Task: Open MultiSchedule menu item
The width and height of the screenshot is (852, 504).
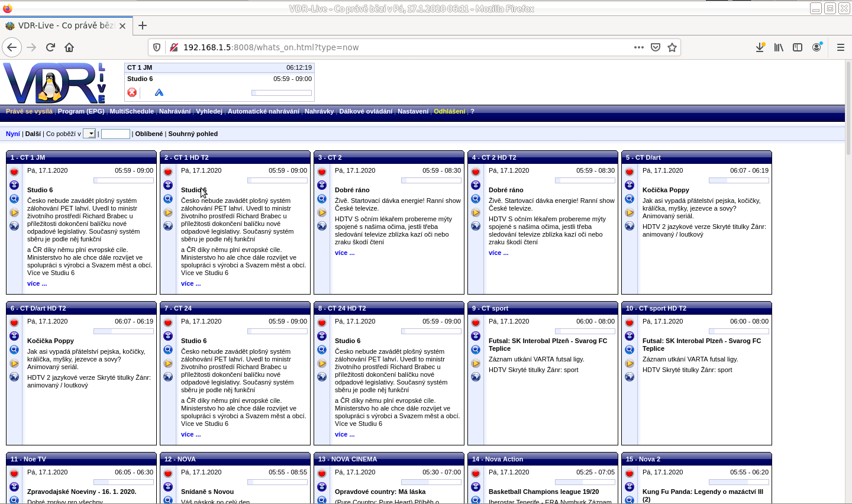Action: click(x=131, y=111)
